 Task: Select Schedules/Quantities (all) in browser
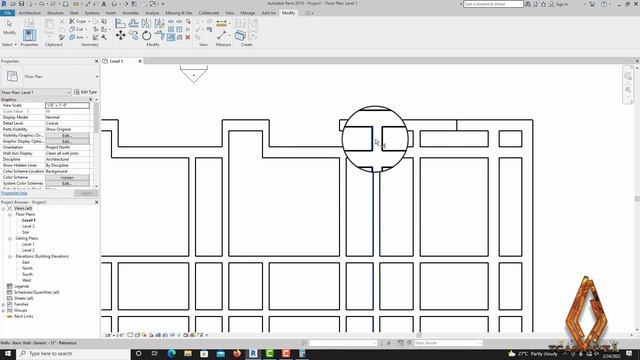point(37,292)
